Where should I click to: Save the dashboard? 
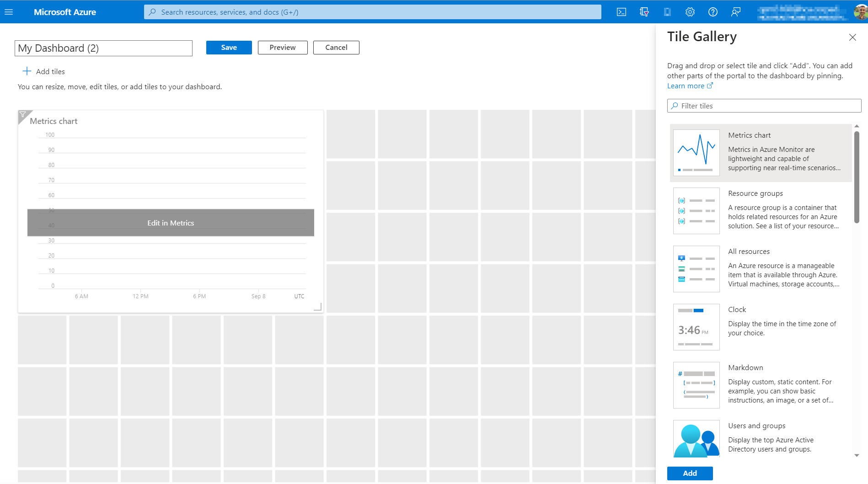pos(229,48)
